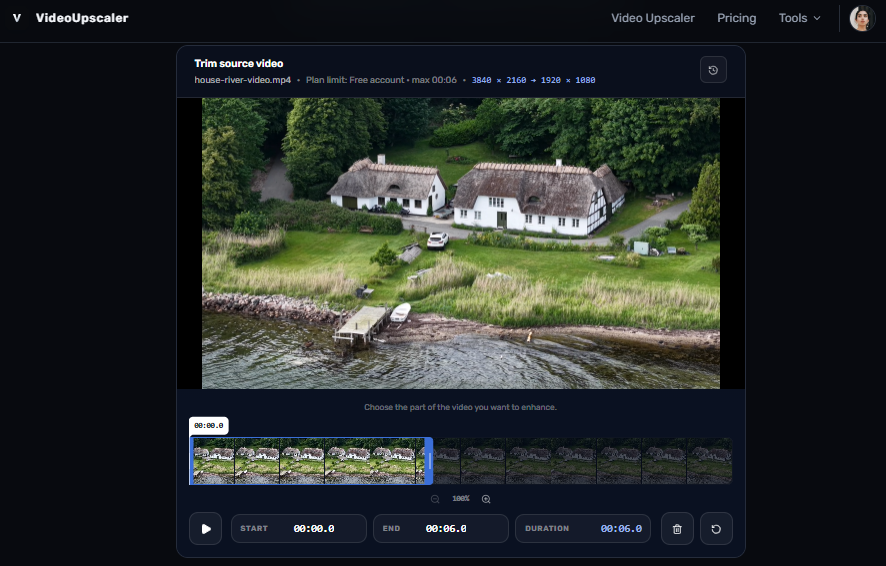
Task: Reset the trim selection
Action: click(716, 529)
